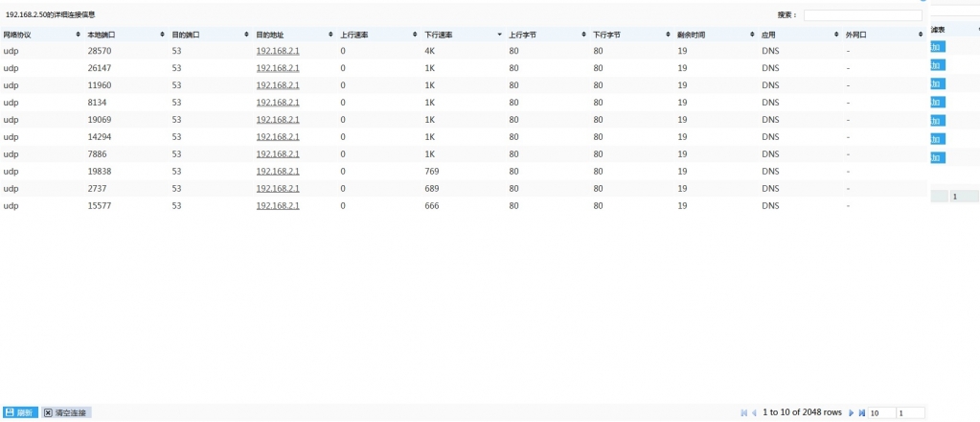Select local port cell 7886
Screen dimensions: 980x422
tap(98, 154)
